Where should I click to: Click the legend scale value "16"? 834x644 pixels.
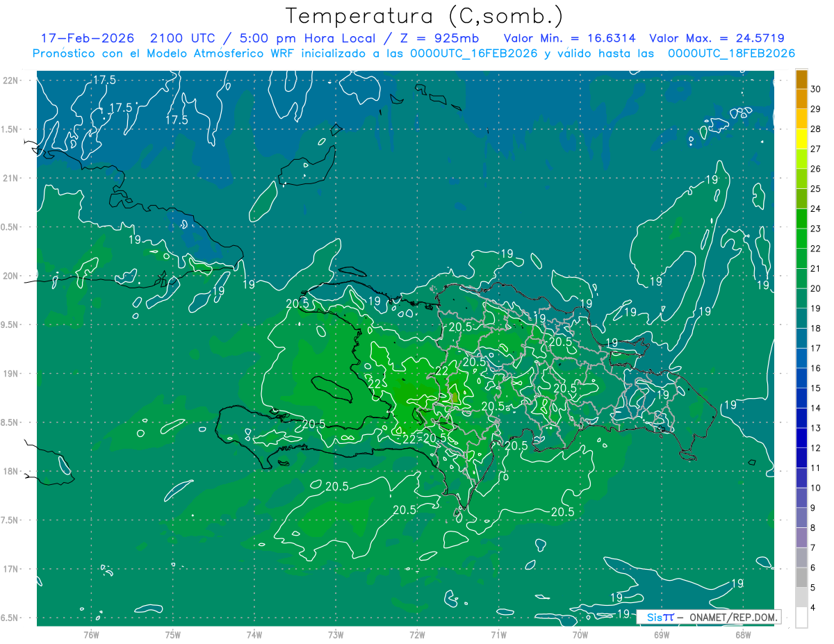tap(816, 368)
